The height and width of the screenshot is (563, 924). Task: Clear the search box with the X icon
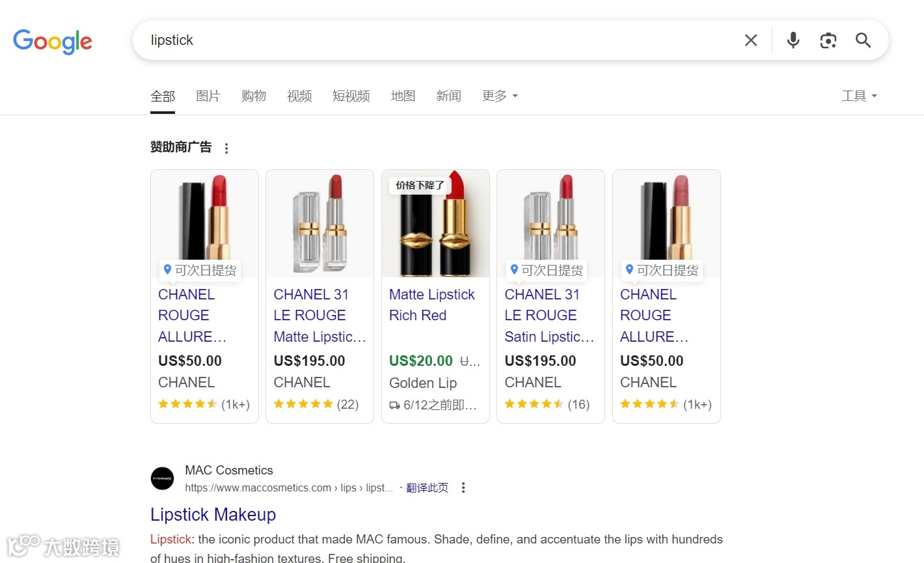tap(751, 40)
